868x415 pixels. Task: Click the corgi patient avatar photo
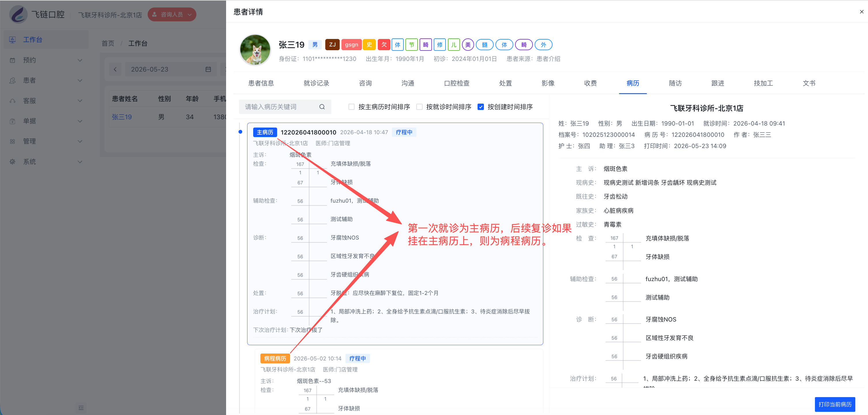click(255, 50)
